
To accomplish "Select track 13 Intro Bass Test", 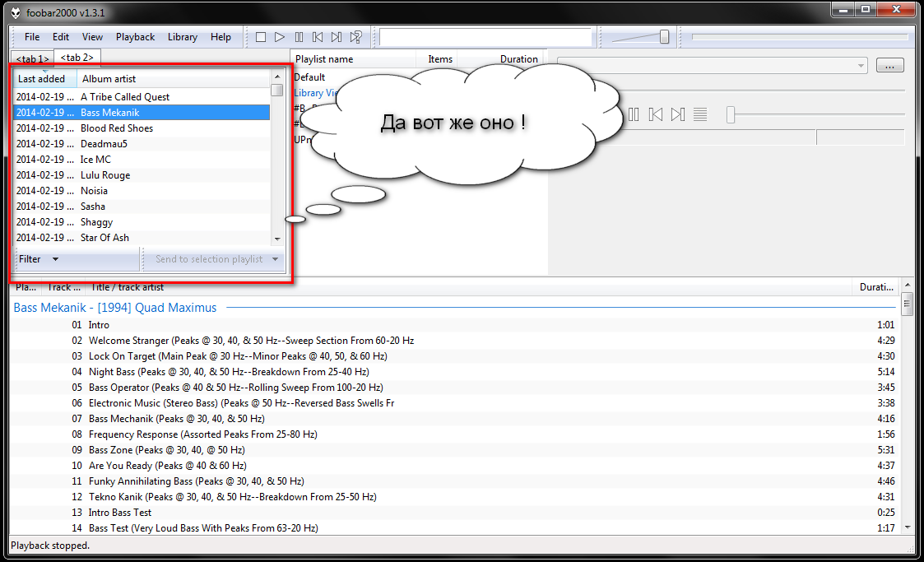I will click(x=453, y=513).
